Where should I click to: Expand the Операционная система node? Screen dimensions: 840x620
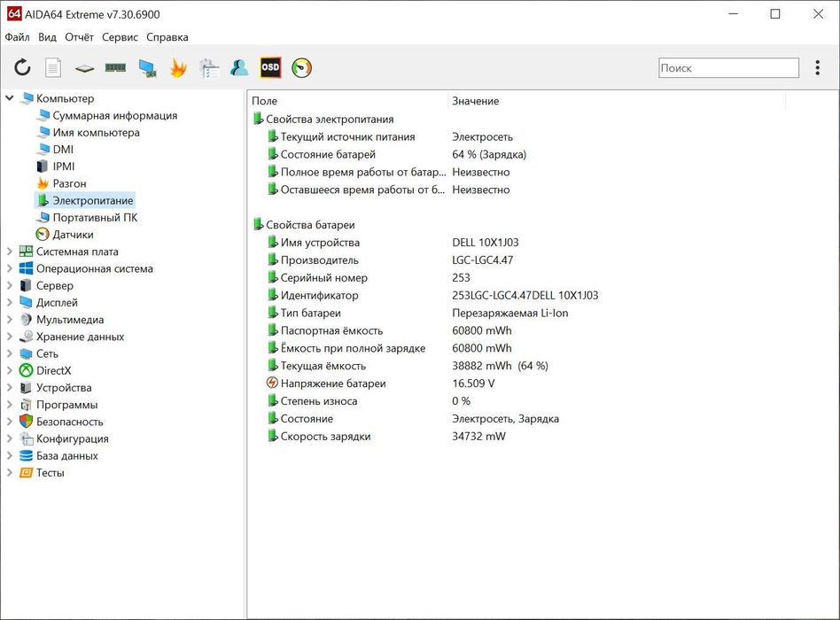[10, 268]
